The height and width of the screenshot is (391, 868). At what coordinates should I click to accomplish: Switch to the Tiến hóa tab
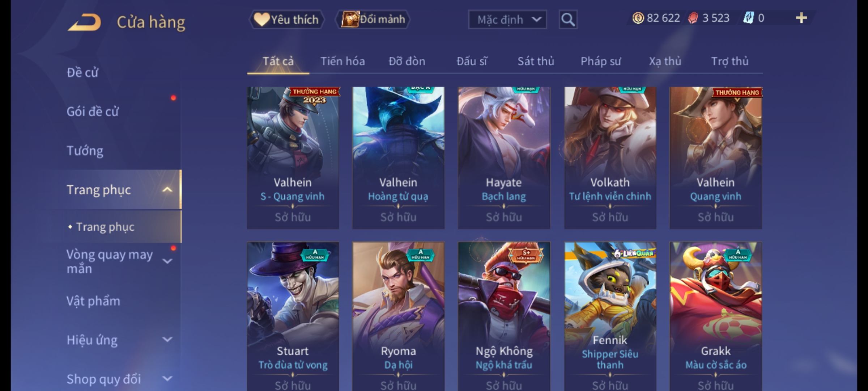coord(342,61)
